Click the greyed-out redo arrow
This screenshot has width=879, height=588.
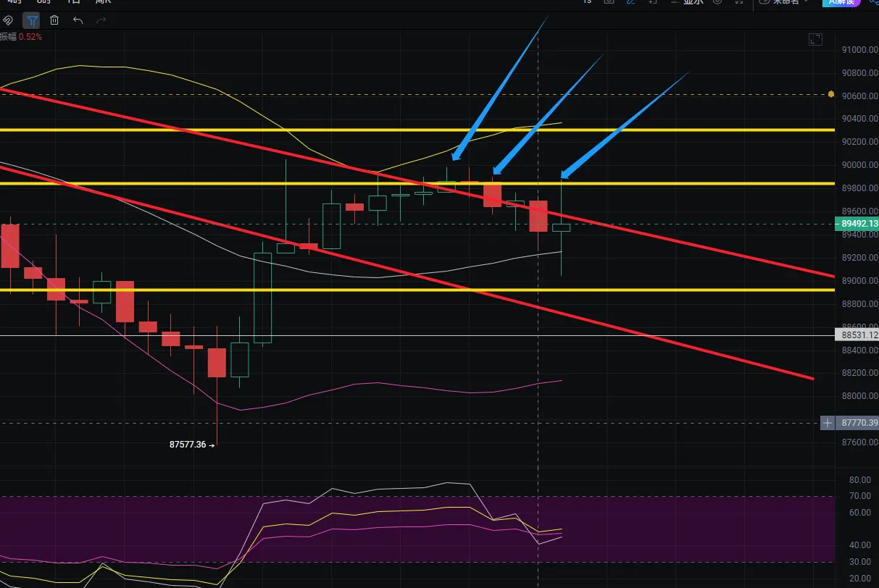[x=101, y=20]
